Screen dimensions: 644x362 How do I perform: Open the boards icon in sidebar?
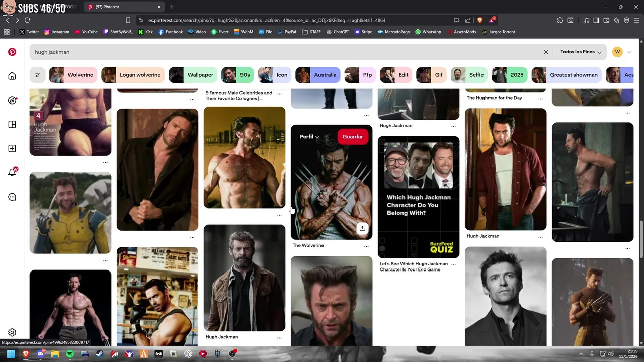point(12,124)
